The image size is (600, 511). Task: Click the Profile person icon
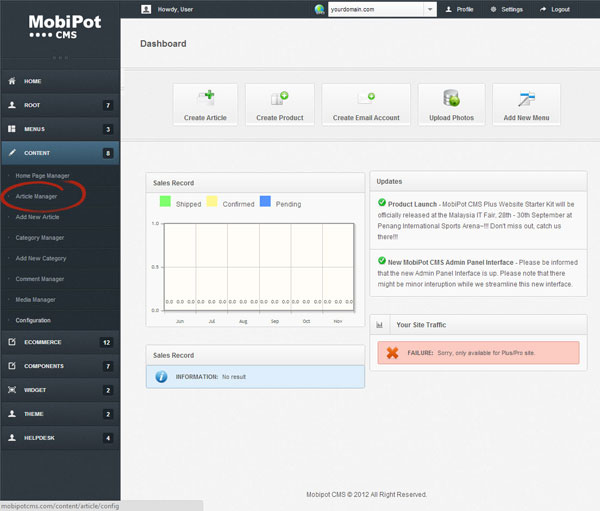448,9
